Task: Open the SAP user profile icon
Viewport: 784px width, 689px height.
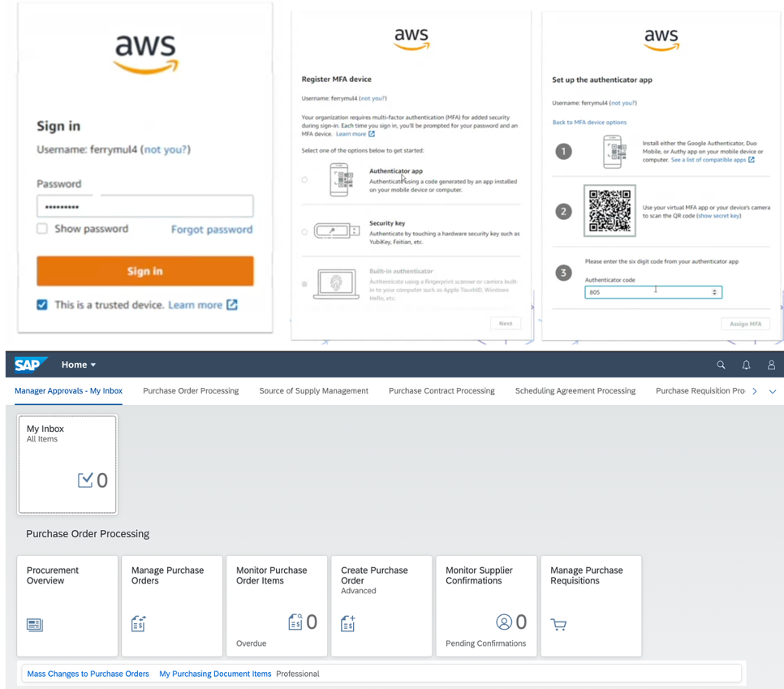Action: point(772,365)
